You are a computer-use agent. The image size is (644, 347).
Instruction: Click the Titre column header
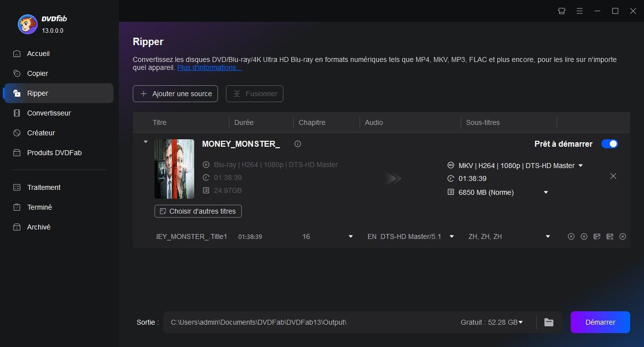(160, 122)
